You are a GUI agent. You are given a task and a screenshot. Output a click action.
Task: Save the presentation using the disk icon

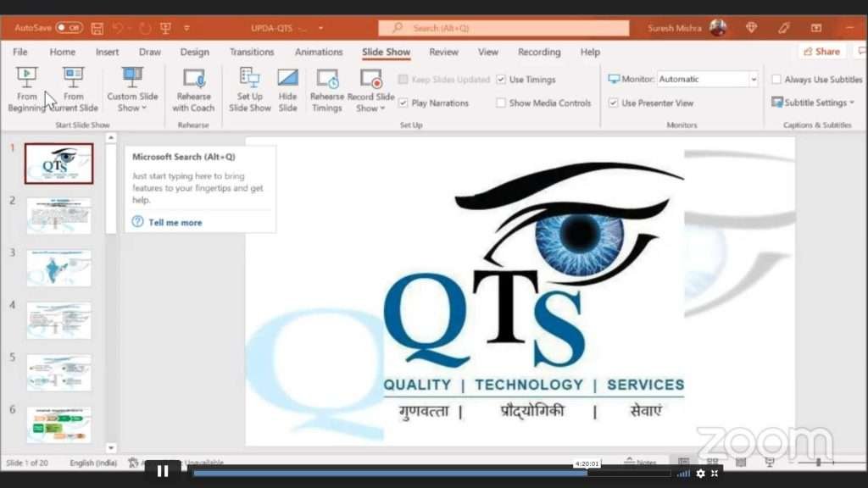pos(97,28)
